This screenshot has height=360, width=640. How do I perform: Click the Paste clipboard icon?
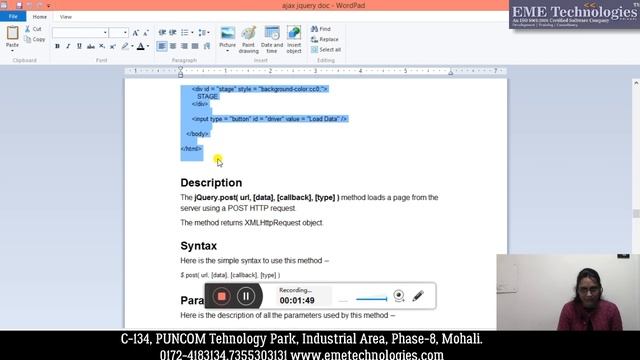[12, 33]
